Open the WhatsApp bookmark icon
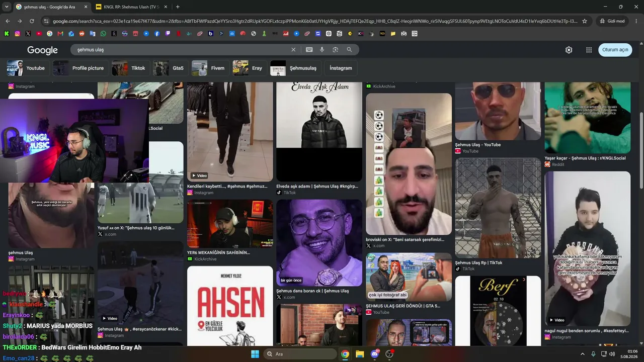This screenshot has height=362, width=644. pos(103,34)
